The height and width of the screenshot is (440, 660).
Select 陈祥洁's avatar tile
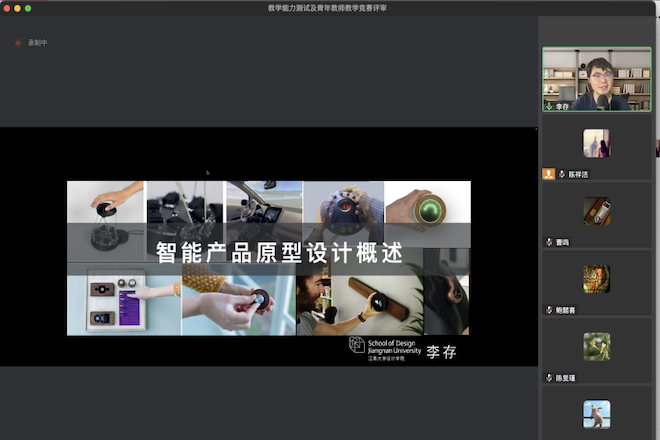pyautogui.click(x=597, y=144)
